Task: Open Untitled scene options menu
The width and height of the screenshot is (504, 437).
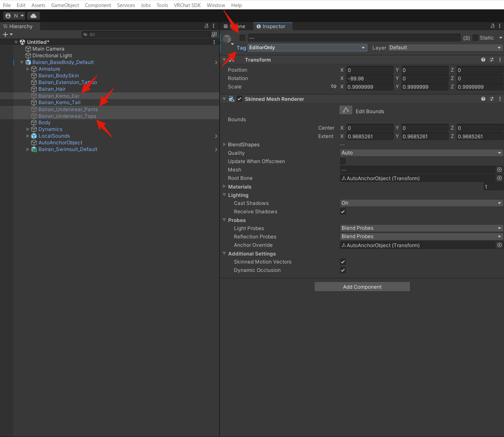Action: pyautogui.click(x=214, y=42)
